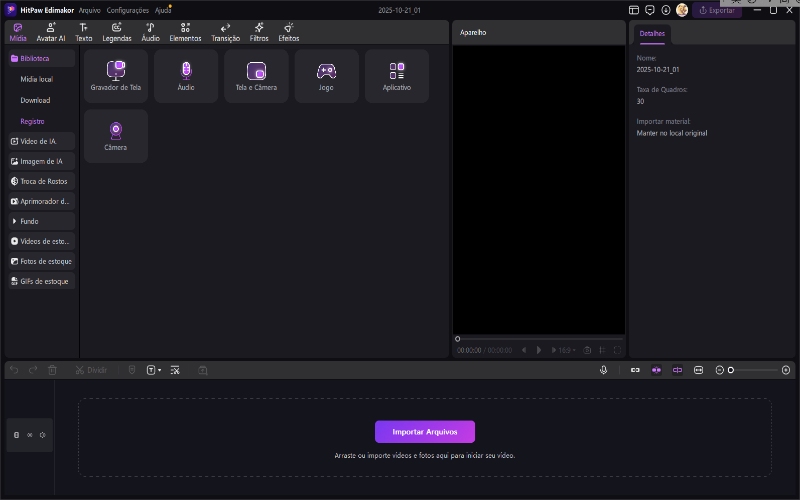Take a snapshot with the preview camera icon
The width and height of the screenshot is (800, 500).
[x=587, y=350]
